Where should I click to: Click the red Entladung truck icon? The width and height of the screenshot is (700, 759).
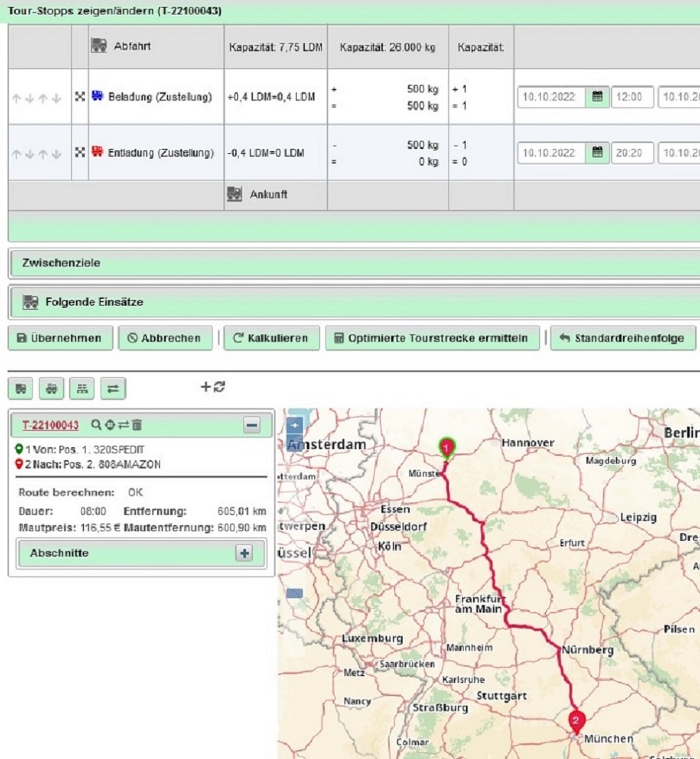coord(97,152)
